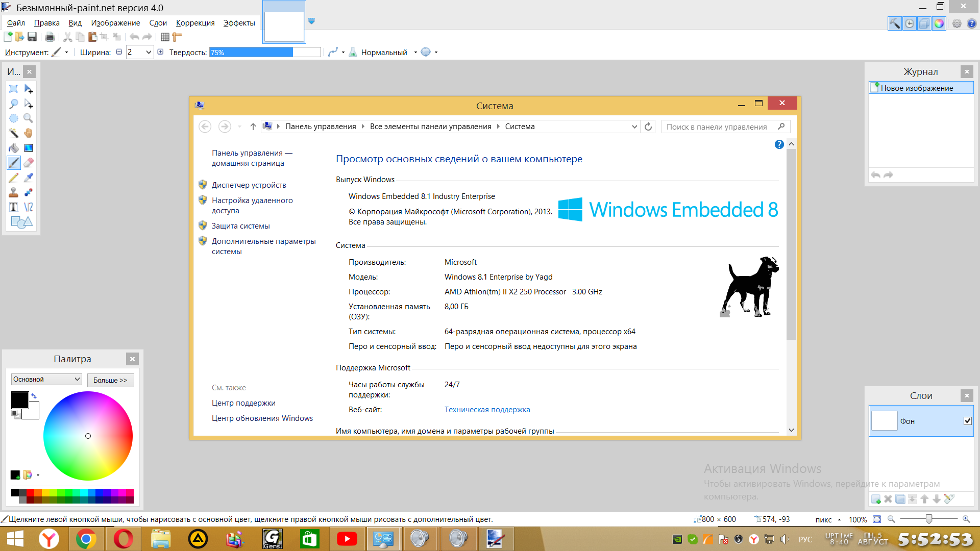Reset colors to black and white
This screenshot has height=551, width=980.
pos(15,414)
